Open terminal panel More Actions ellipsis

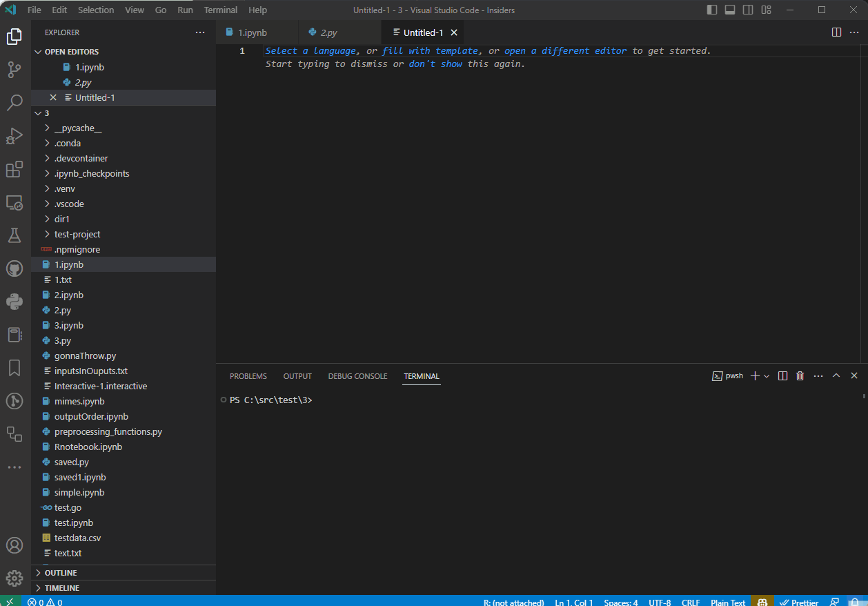pos(818,376)
